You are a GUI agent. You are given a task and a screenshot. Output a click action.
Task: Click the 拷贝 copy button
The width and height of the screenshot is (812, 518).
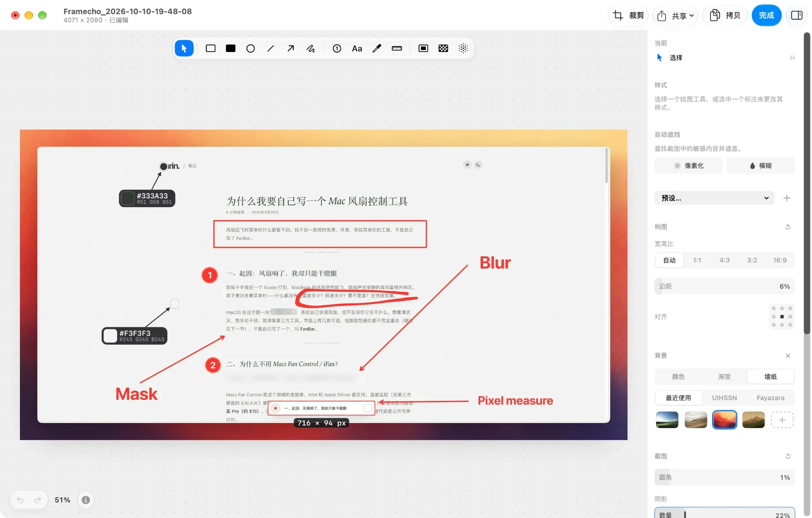coord(725,15)
